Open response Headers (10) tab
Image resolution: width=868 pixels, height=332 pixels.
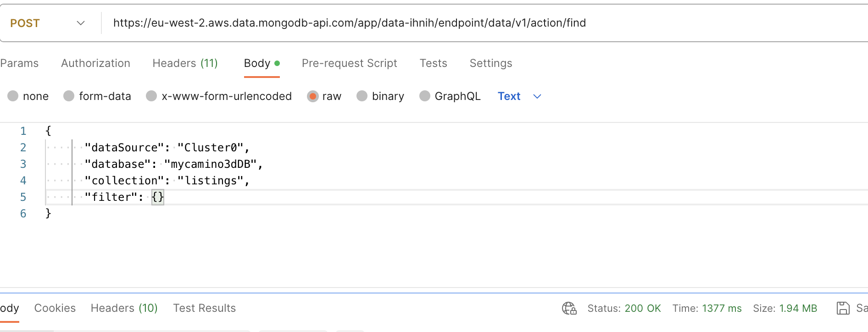(124, 308)
